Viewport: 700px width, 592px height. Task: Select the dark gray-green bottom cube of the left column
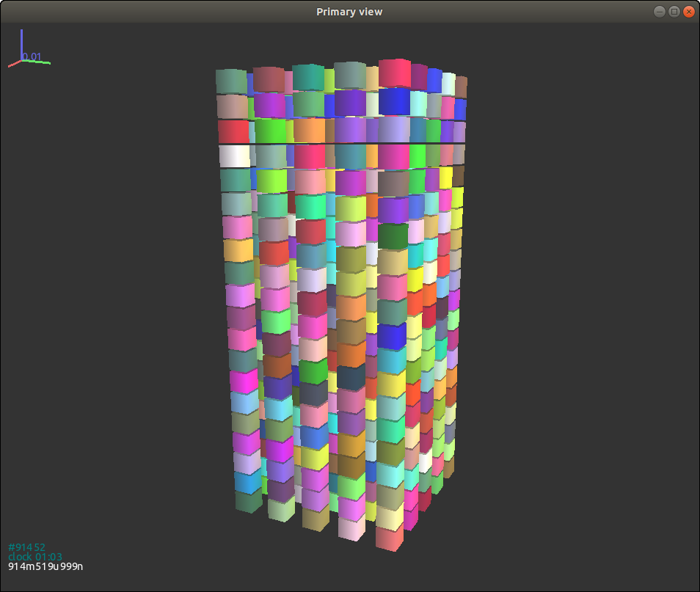(x=249, y=502)
